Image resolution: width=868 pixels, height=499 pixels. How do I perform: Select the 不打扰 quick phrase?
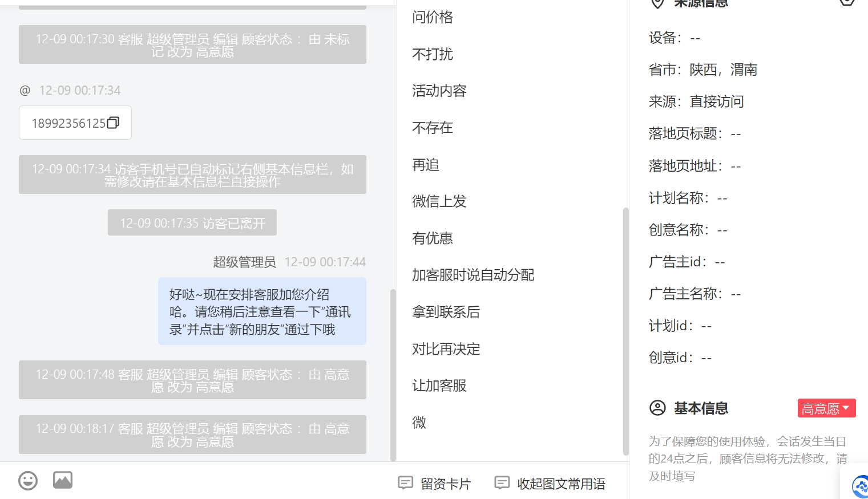tap(433, 54)
